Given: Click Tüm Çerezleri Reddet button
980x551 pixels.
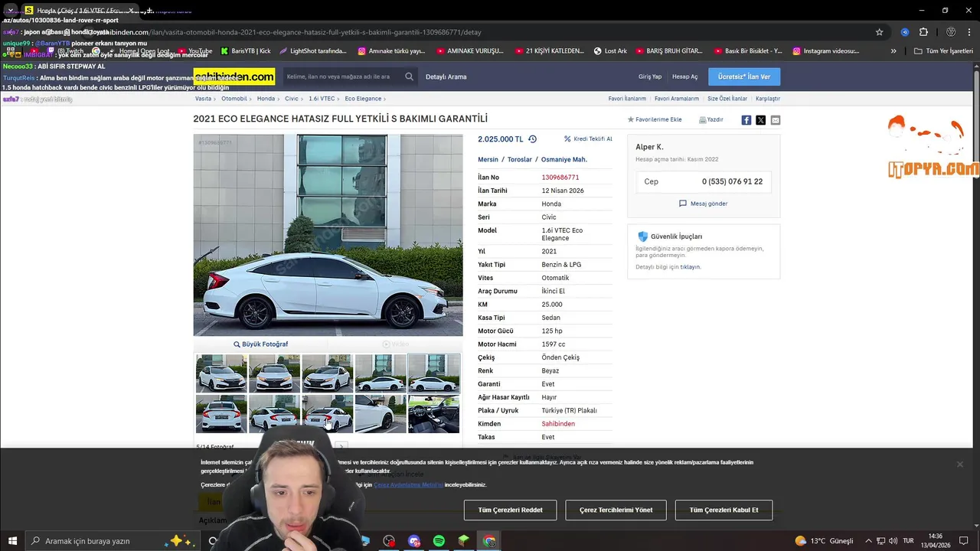Looking at the screenshot, I should coord(510,510).
